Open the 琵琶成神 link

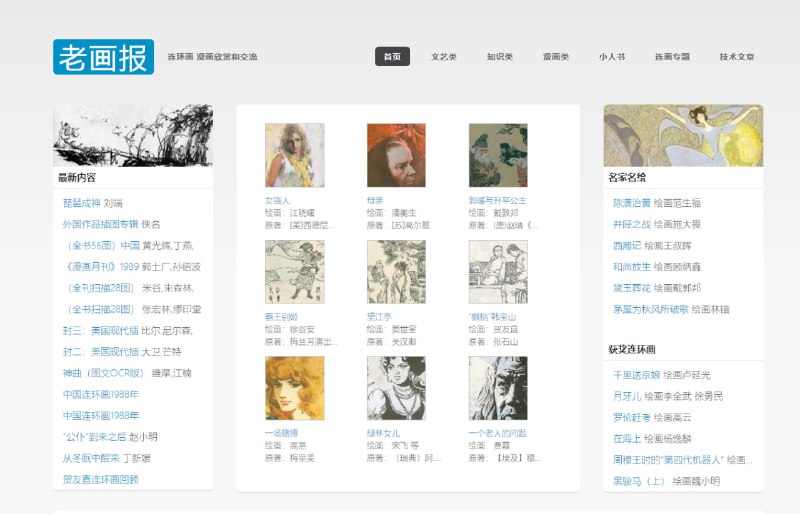(82, 203)
